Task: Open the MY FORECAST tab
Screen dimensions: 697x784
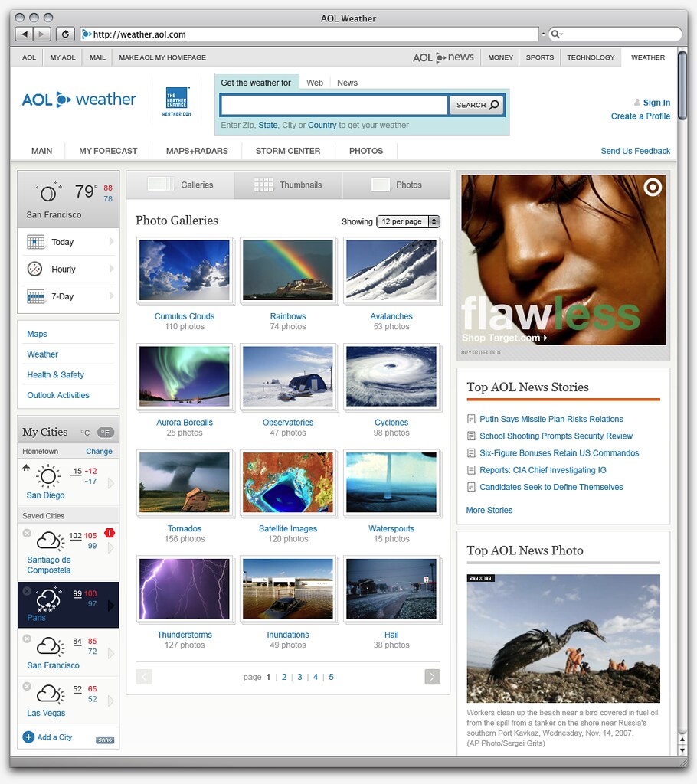Action: 108,151
